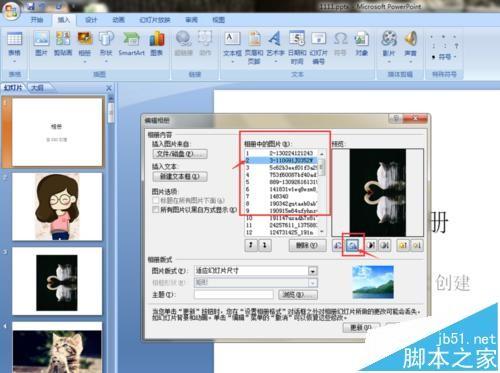Open the View (视图) tab
Image resolution: width=500 pixels, height=373 pixels.
click(219, 20)
